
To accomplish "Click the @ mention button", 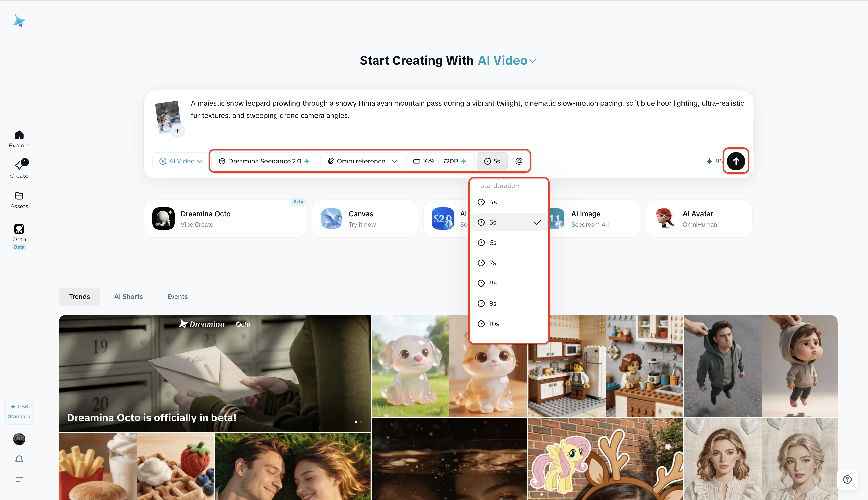I will coord(519,161).
